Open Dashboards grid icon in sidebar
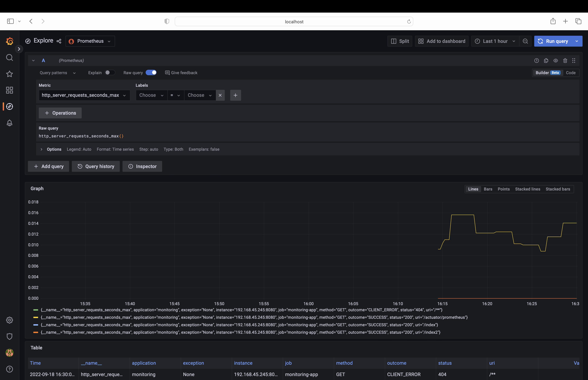 click(9, 90)
